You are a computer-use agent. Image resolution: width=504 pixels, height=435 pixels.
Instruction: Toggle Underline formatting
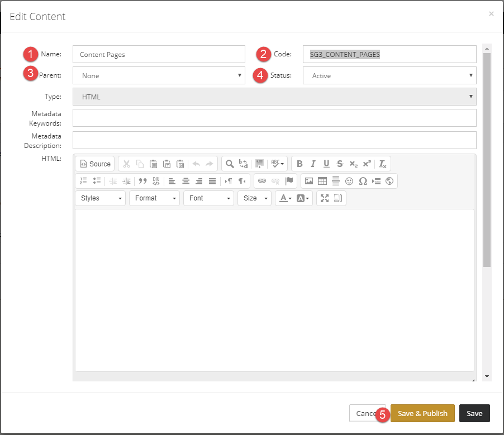click(x=326, y=164)
